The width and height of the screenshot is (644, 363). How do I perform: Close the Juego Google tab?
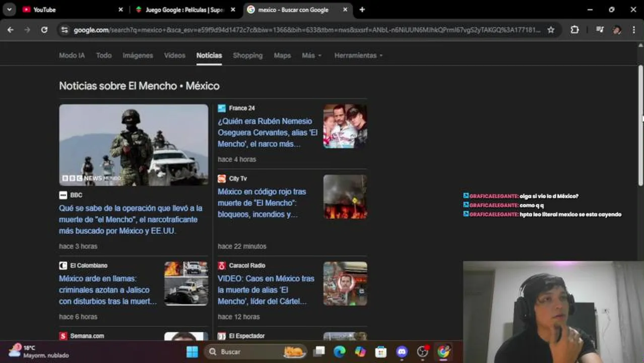[233, 10]
